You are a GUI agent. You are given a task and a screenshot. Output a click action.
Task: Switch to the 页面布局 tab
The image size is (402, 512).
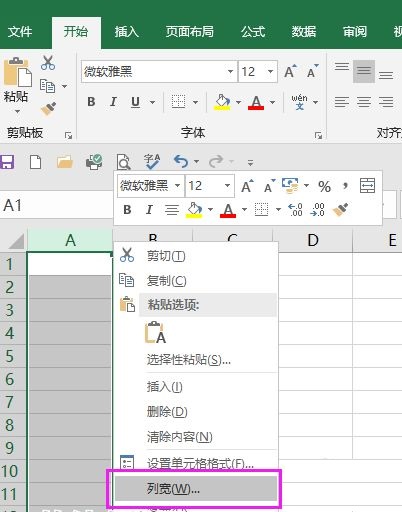pos(190,32)
